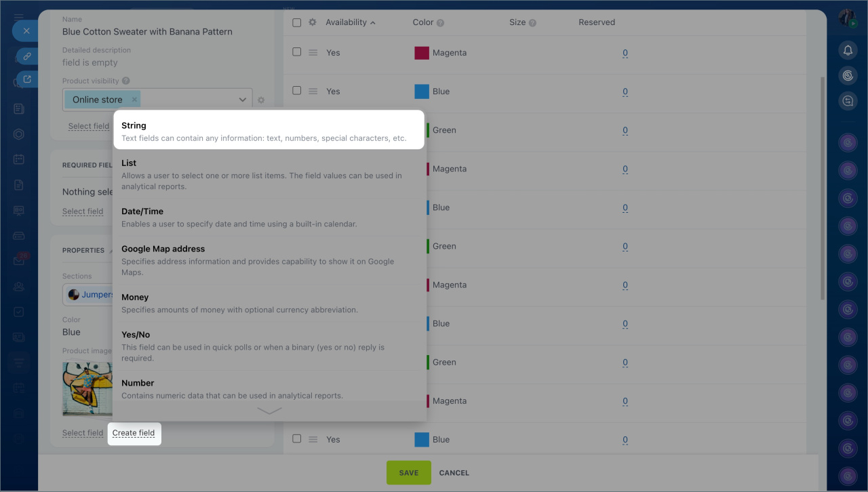Expand more field types with bottom chevron
Viewport: 868px width, 492px height.
coord(269,411)
